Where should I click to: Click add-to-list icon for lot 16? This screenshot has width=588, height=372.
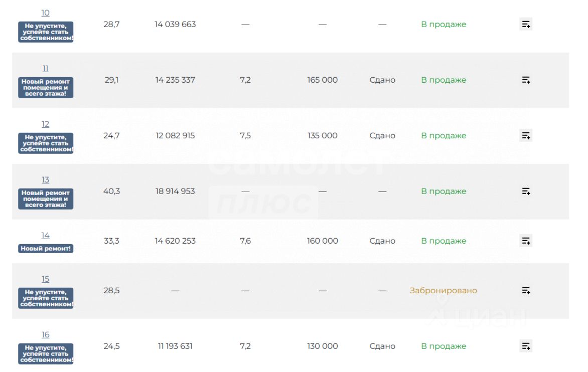(525, 346)
